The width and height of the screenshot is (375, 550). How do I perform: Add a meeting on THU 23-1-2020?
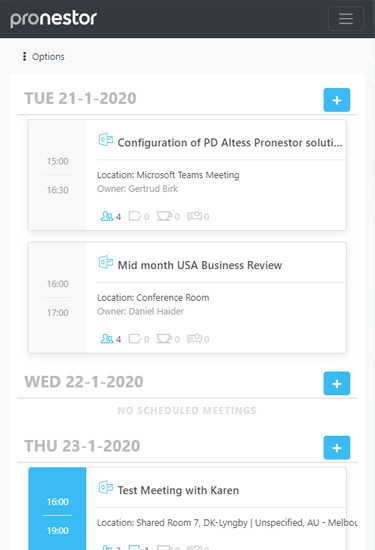[336, 448]
